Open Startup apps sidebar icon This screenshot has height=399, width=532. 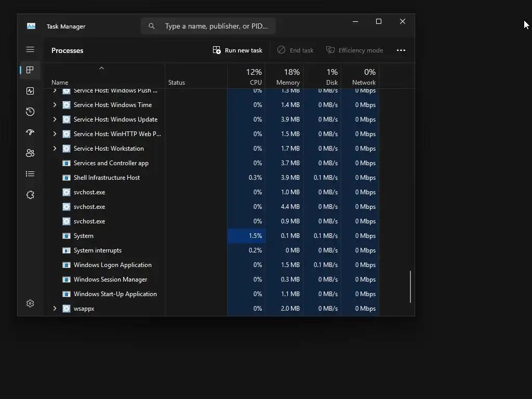pyautogui.click(x=30, y=132)
